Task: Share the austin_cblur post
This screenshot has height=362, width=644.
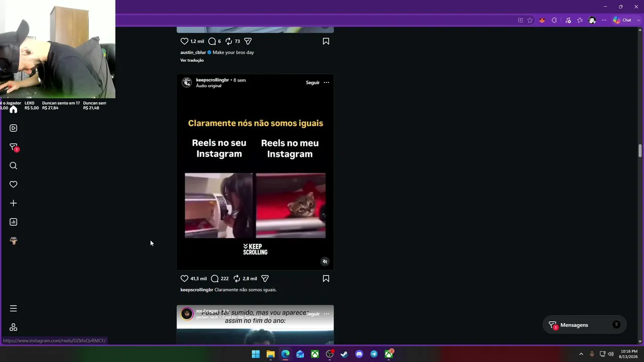Action: pos(248,41)
